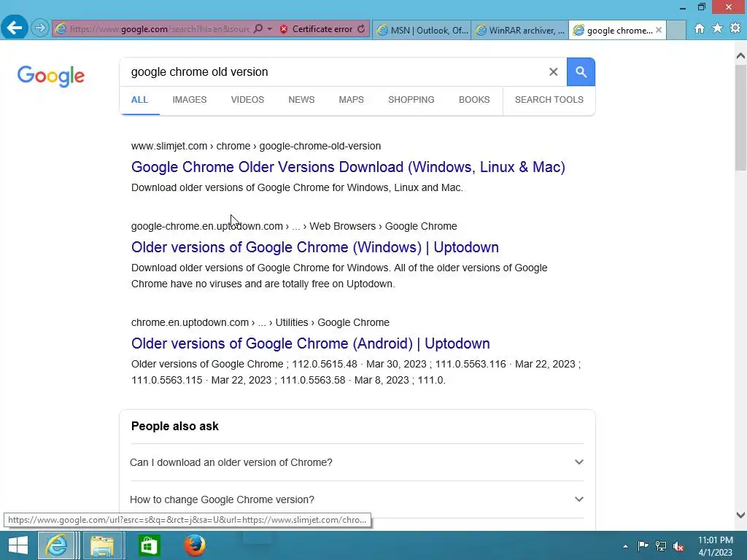This screenshot has width=747, height=560.
Task: Launch Firefox from the taskbar
Action: (195, 545)
